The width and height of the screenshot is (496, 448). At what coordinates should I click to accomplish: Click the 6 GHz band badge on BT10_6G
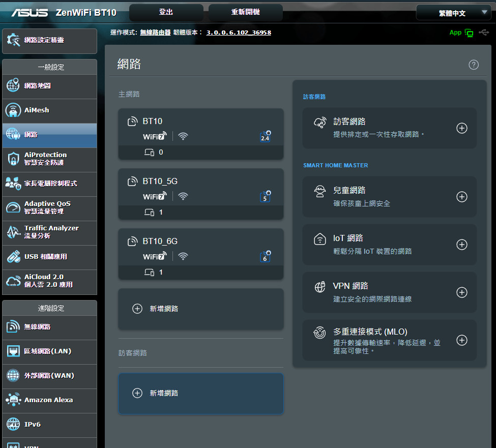(x=265, y=256)
